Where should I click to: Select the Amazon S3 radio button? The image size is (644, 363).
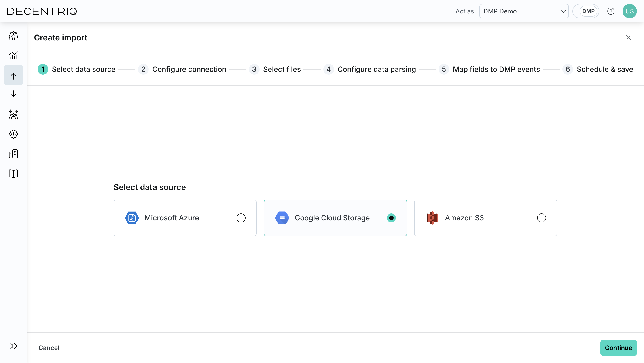(x=542, y=218)
